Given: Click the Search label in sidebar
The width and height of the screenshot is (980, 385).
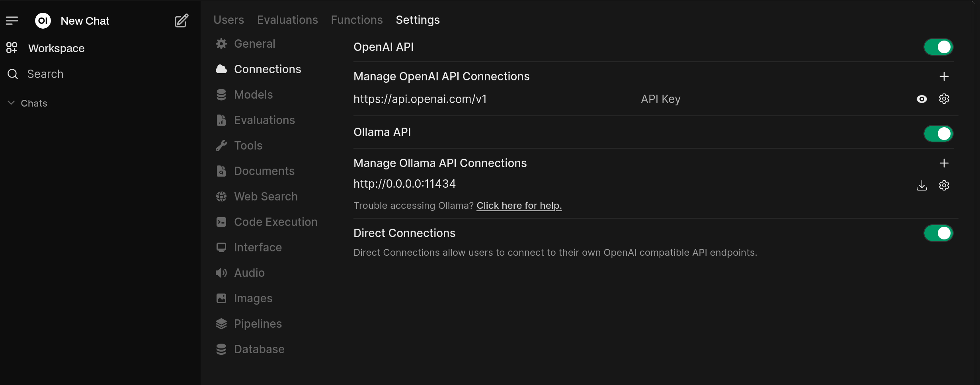Looking at the screenshot, I should (45, 74).
